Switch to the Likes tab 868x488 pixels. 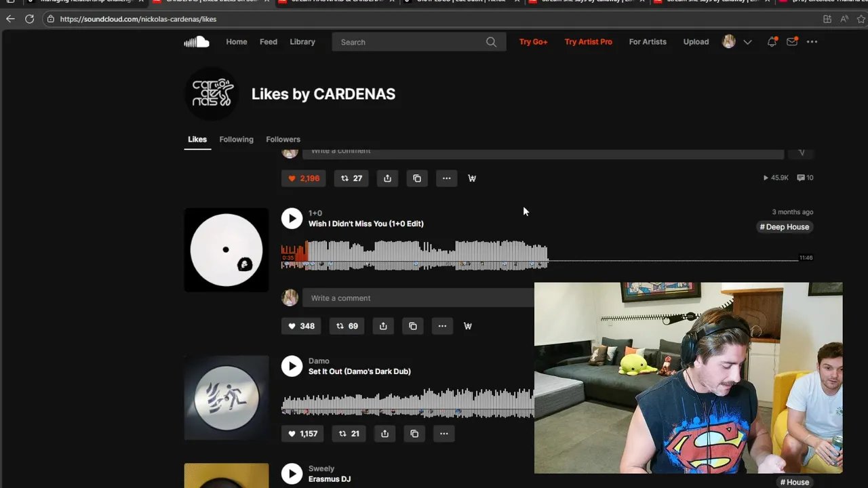[197, 140]
